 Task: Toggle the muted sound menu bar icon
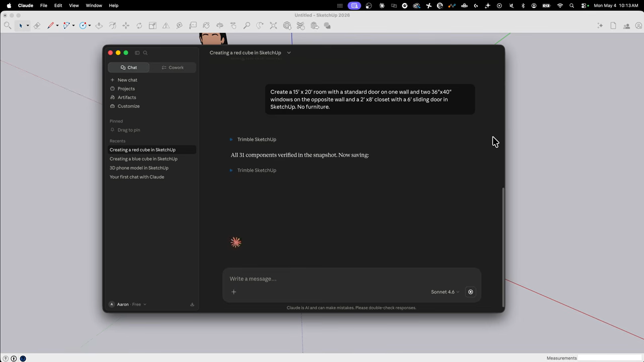coord(511,6)
